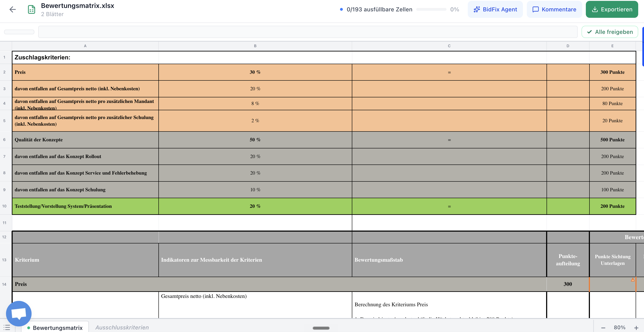Select column C header
The width and height of the screenshot is (644, 332).
(x=449, y=46)
